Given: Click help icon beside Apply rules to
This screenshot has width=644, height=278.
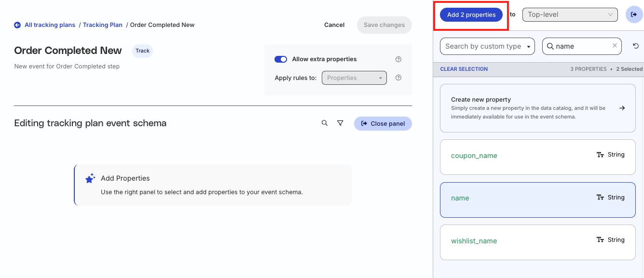Looking at the screenshot, I should point(398,78).
